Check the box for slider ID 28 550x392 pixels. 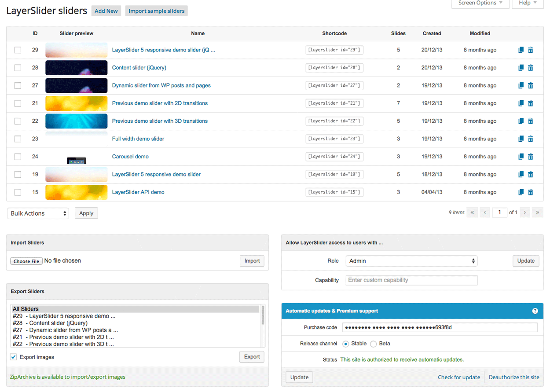coord(18,68)
